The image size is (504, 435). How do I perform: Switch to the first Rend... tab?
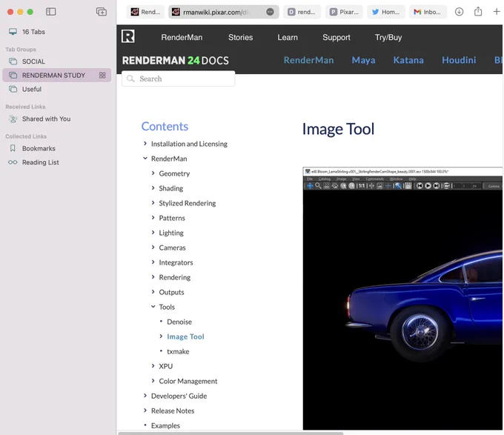coord(145,12)
